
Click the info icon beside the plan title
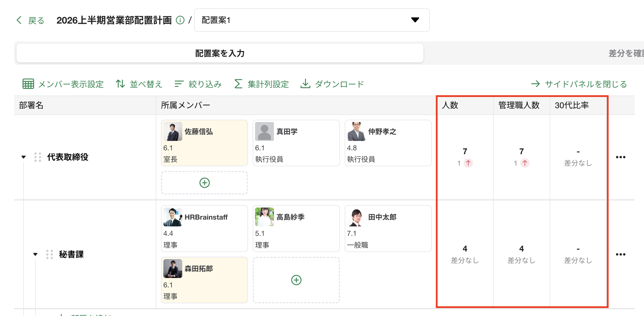click(x=180, y=20)
